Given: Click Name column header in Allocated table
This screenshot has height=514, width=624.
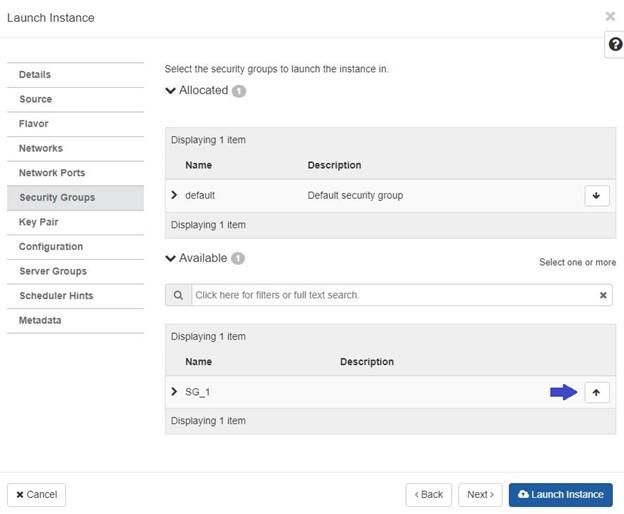Looking at the screenshot, I should click(199, 165).
